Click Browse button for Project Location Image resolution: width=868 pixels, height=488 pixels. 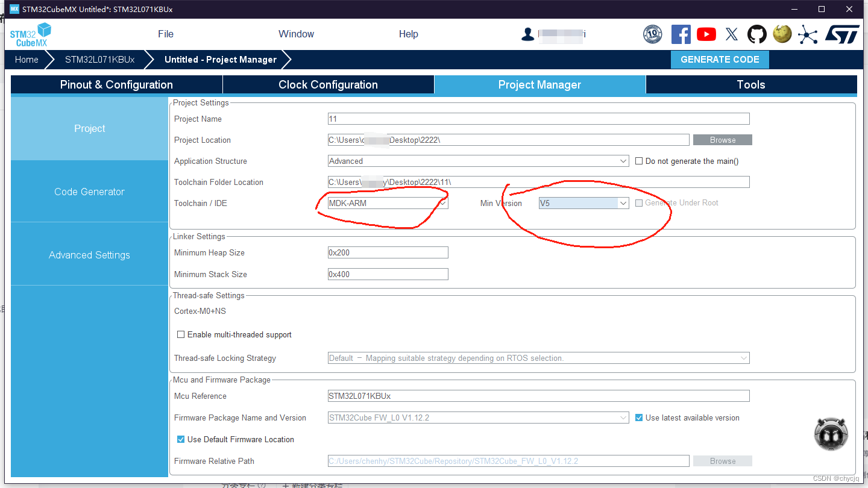[722, 140]
